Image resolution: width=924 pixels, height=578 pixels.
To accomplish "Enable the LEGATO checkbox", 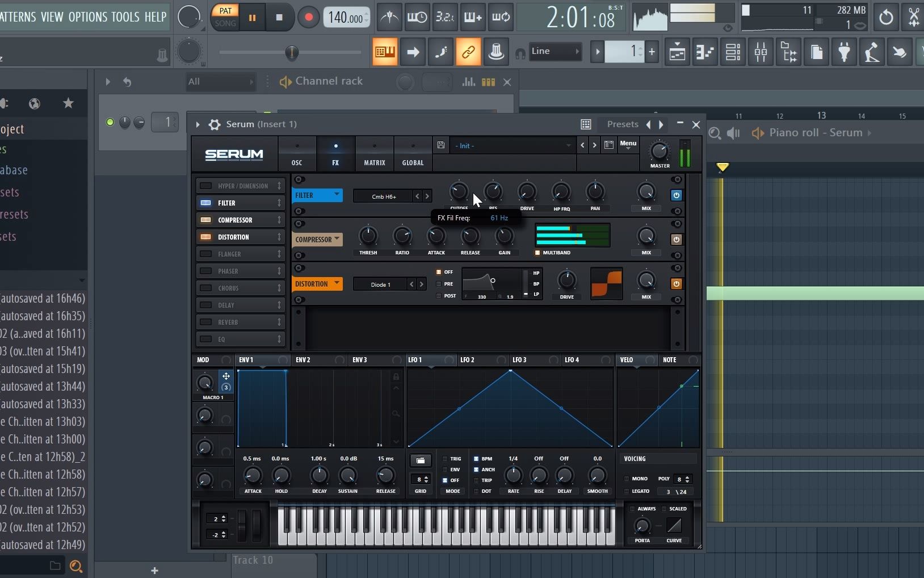I will [627, 491].
